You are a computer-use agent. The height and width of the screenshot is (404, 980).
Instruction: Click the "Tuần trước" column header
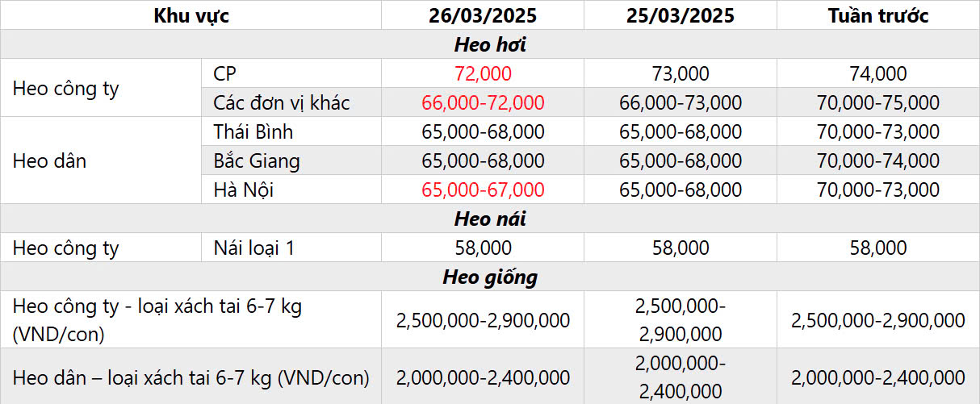point(878,15)
